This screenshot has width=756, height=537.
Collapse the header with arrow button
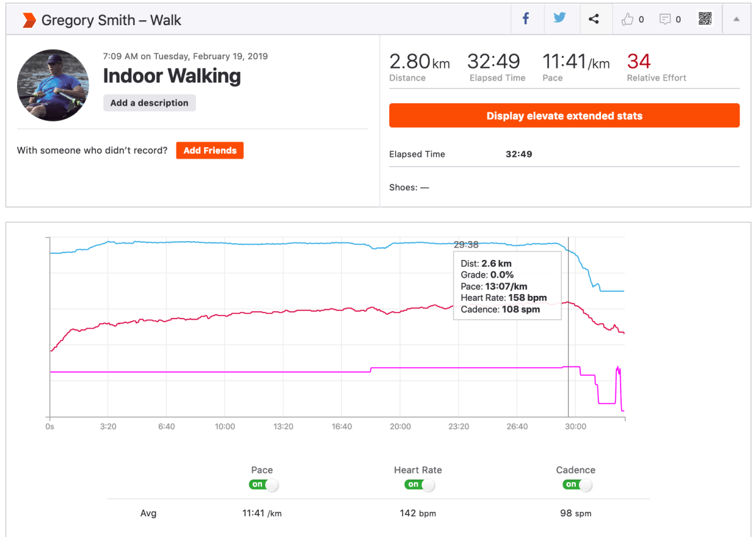pyautogui.click(x=736, y=20)
